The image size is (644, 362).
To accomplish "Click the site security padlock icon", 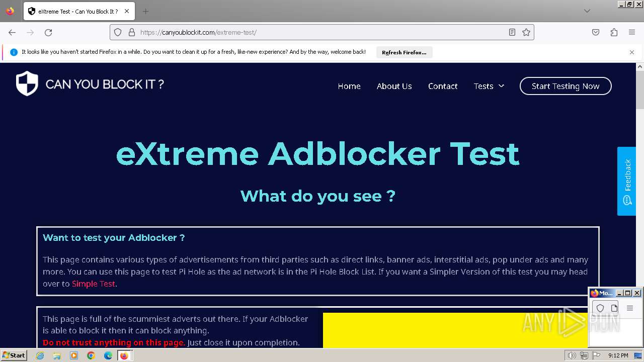I will click(132, 32).
